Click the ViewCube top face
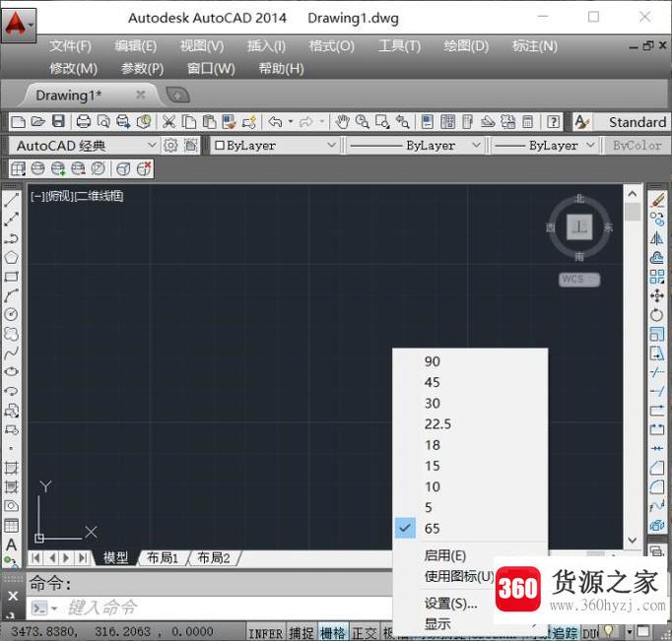This screenshot has width=672, height=641. tap(579, 226)
